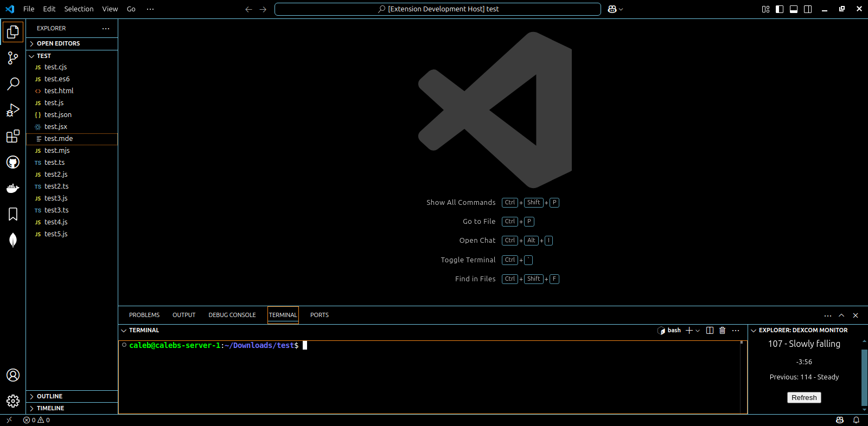Open the Source Control view
This screenshot has width=868, height=426.
(x=13, y=58)
